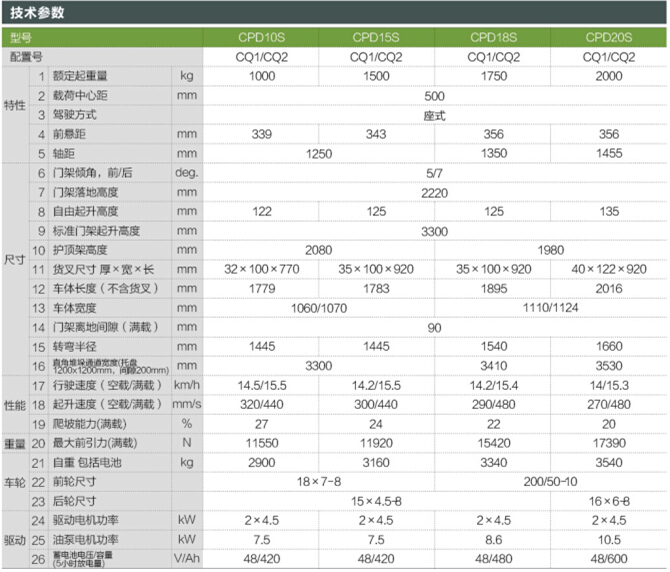The height and width of the screenshot is (572, 670).
Task: Click the 2900 self-weight value
Action: [x=261, y=461]
